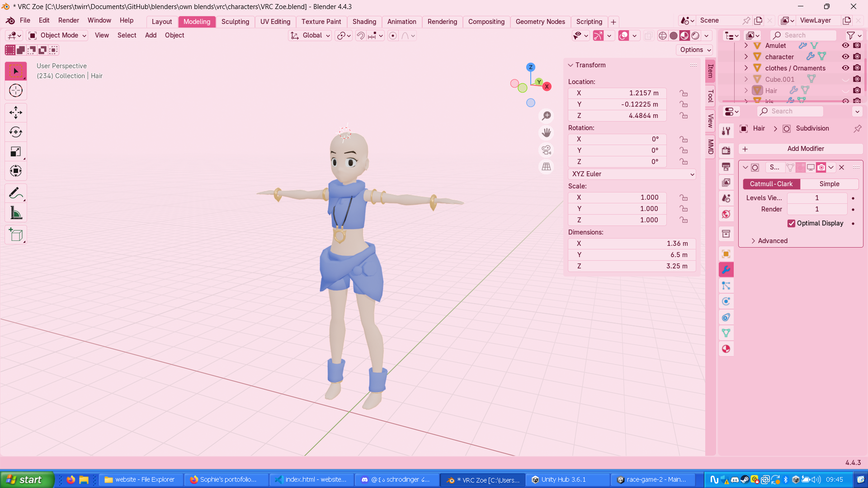Viewport: 868px width, 488px height.
Task: Toggle visibility of the Amulet collection
Action: (x=845, y=45)
